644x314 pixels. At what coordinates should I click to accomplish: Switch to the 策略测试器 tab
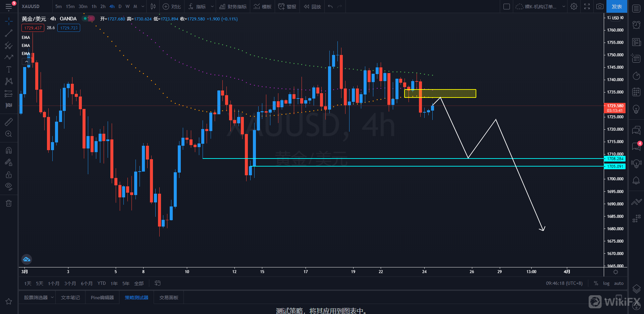(137, 297)
